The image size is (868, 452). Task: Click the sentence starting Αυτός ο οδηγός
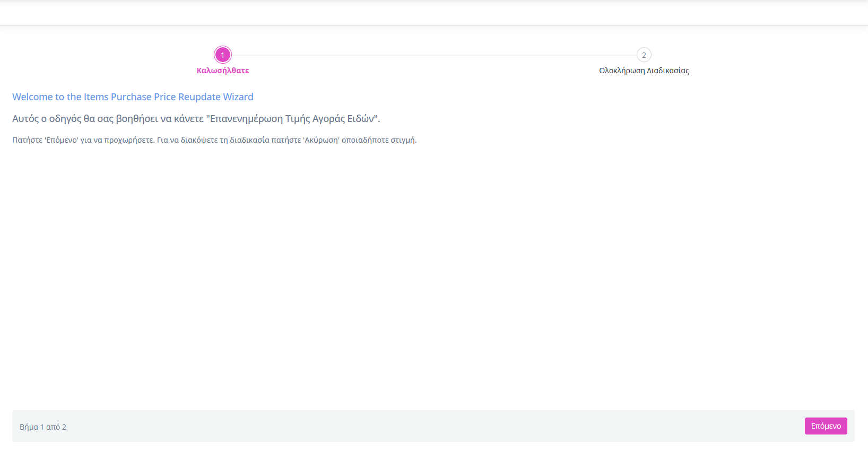click(196, 119)
